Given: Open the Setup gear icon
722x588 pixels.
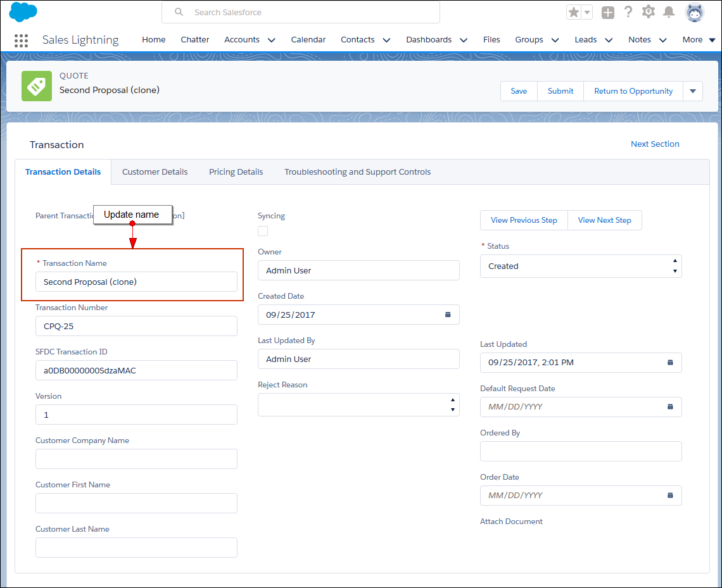Looking at the screenshot, I should click(x=649, y=12).
